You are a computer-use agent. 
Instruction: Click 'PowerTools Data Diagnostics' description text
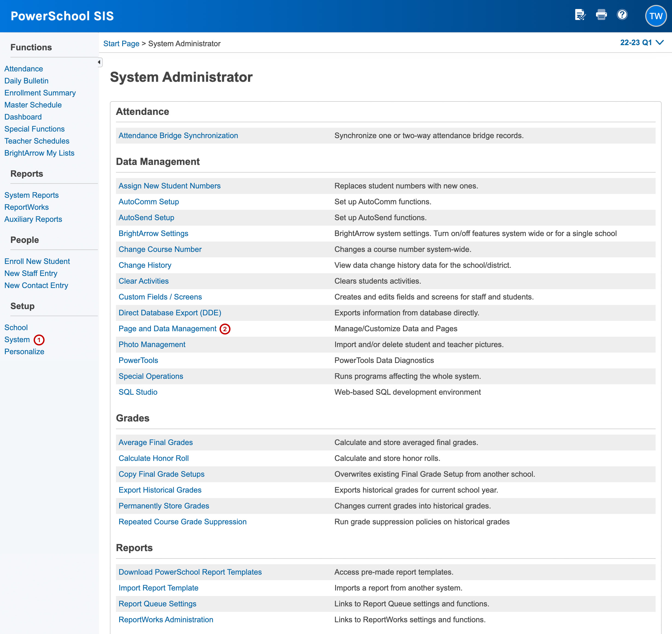click(384, 360)
